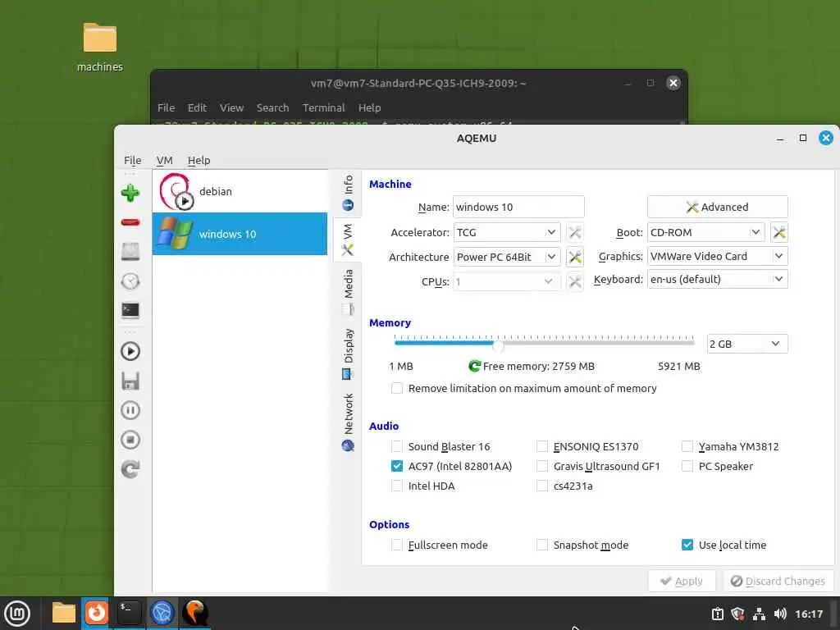Uncheck Use local time option
Screen dimensions: 840x630
(687, 545)
